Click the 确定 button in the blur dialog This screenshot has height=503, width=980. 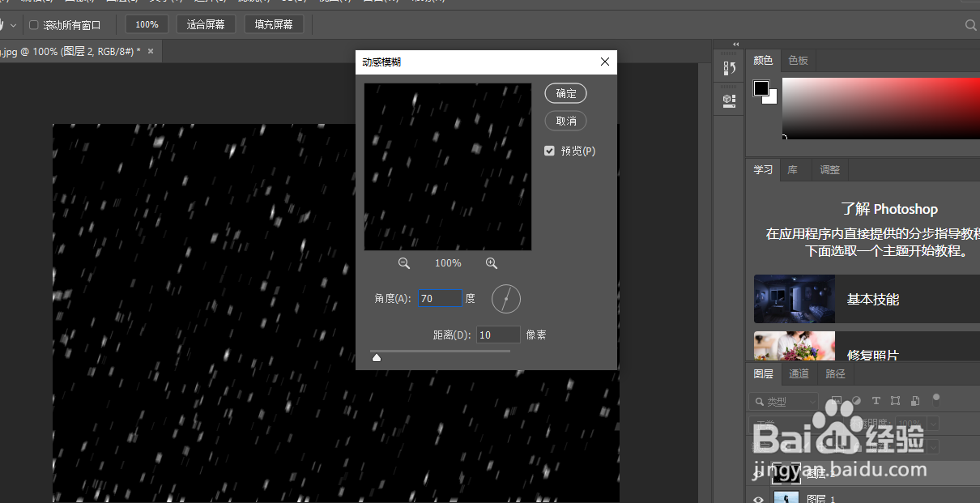coord(565,93)
